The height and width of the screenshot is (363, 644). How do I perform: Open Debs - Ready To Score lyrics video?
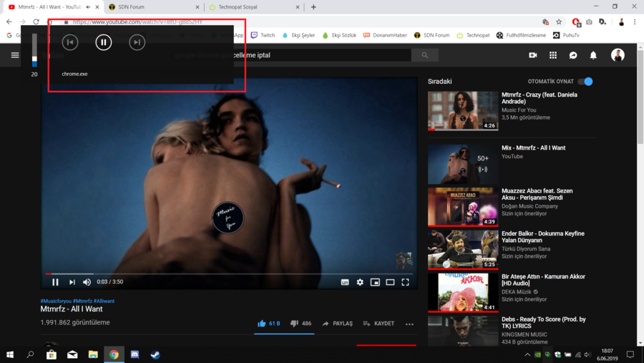pos(463,331)
